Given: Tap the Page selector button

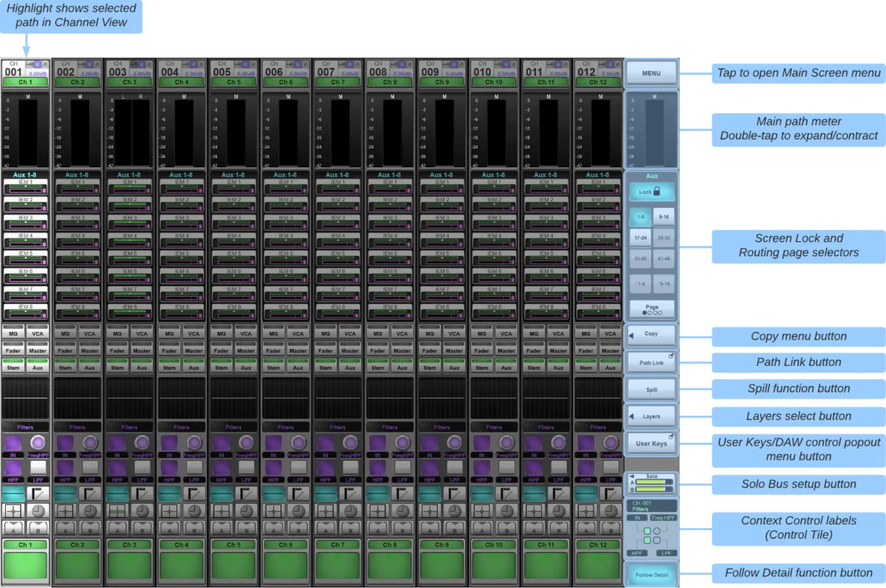Looking at the screenshot, I should pyautogui.click(x=651, y=309).
